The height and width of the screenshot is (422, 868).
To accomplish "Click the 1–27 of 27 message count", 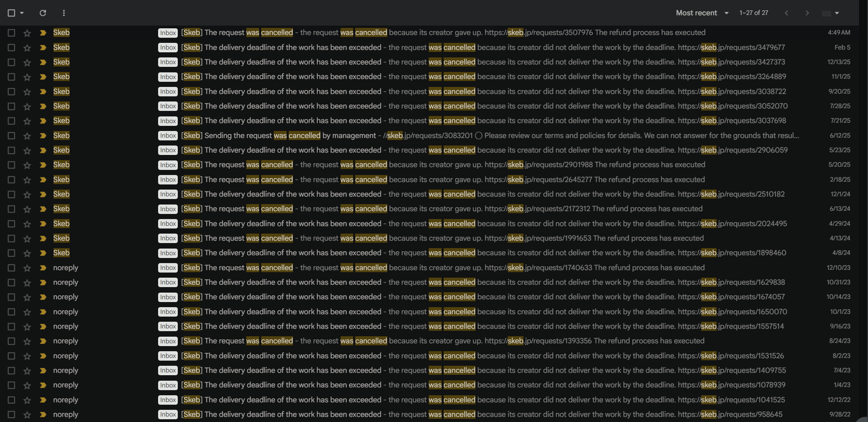I will click(754, 13).
